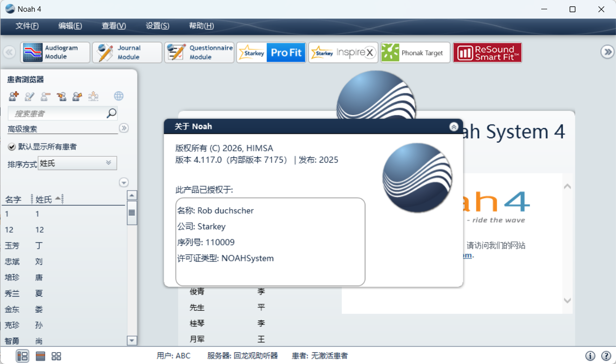Viewport: 616px width, 364px height.
Task: Open the Journal Module
Action: tap(127, 52)
